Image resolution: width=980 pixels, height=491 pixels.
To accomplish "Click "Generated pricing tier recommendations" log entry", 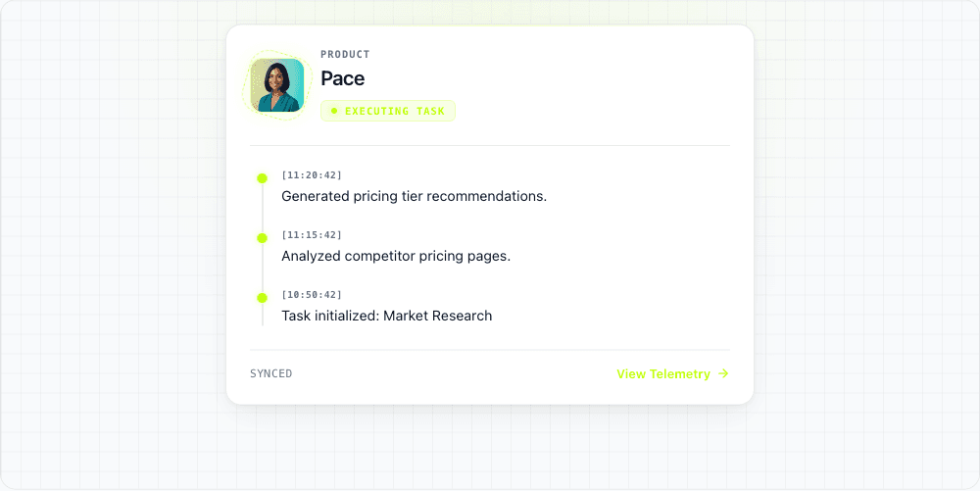I will (414, 196).
